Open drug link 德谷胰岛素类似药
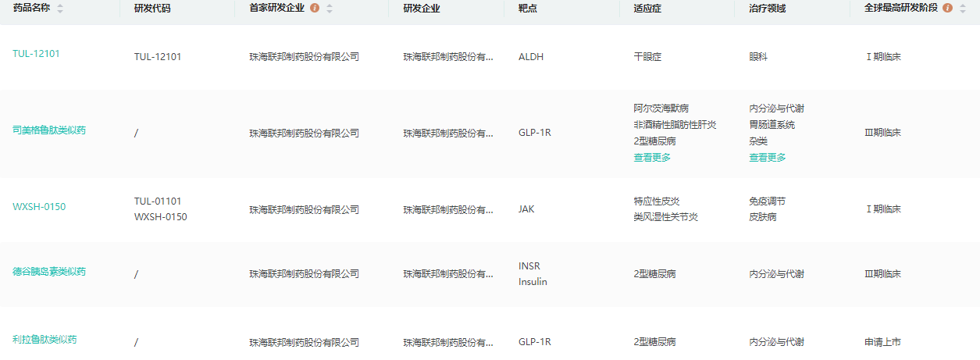980x360 pixels. pyautogui.click(x=49, y=272)
